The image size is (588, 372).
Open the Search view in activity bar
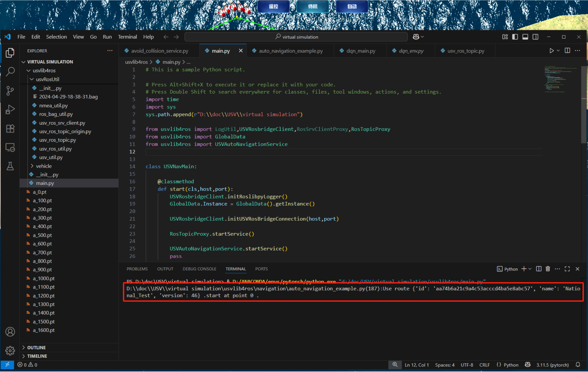[x=10, y=71]
